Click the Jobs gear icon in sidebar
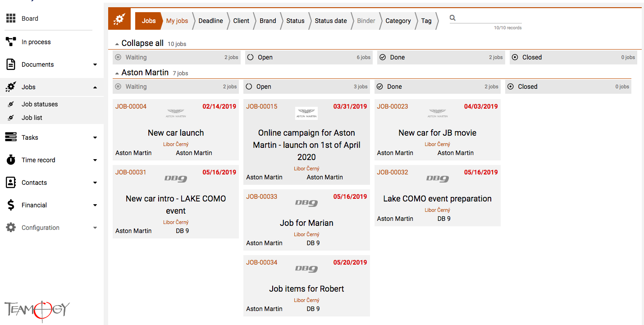644x325 pixels. coord(10,87)
